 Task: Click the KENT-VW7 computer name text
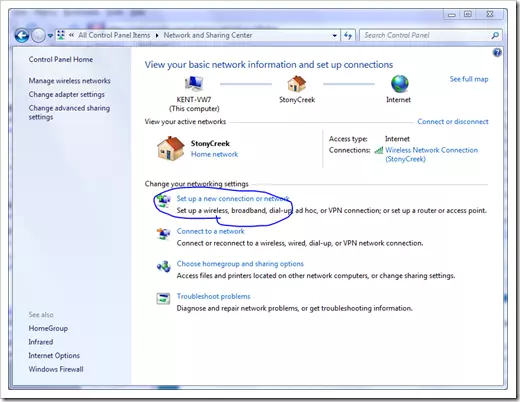194,100
